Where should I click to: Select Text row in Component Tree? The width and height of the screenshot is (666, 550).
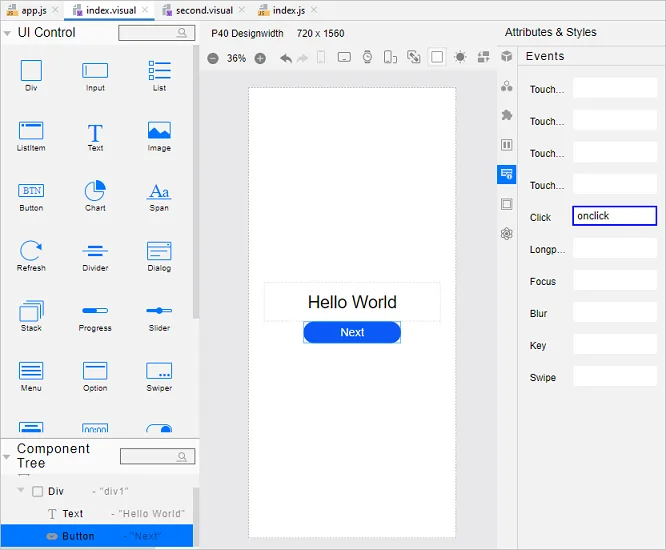(x=97, y=513)
